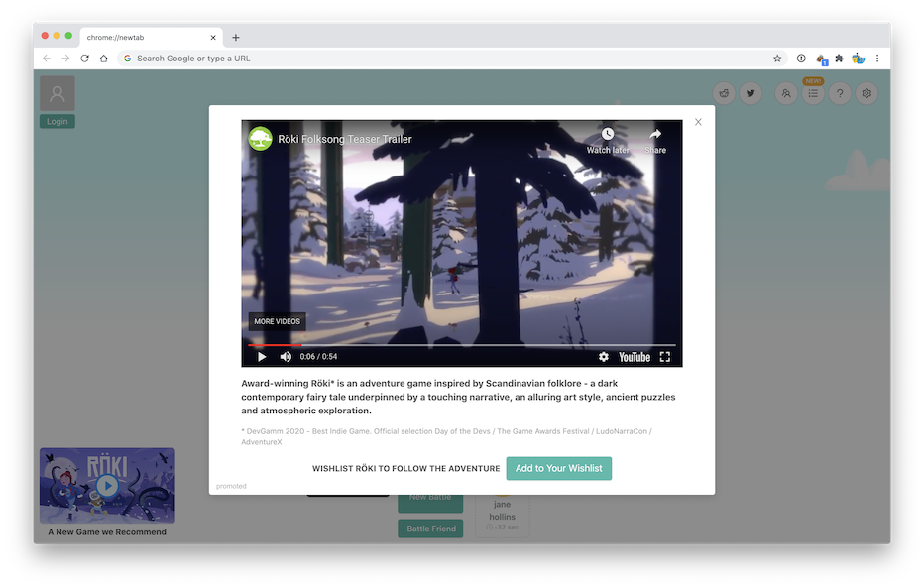Go back in browser history
The width and height of the screenshot is (924, 588).
tap(47, 59)
